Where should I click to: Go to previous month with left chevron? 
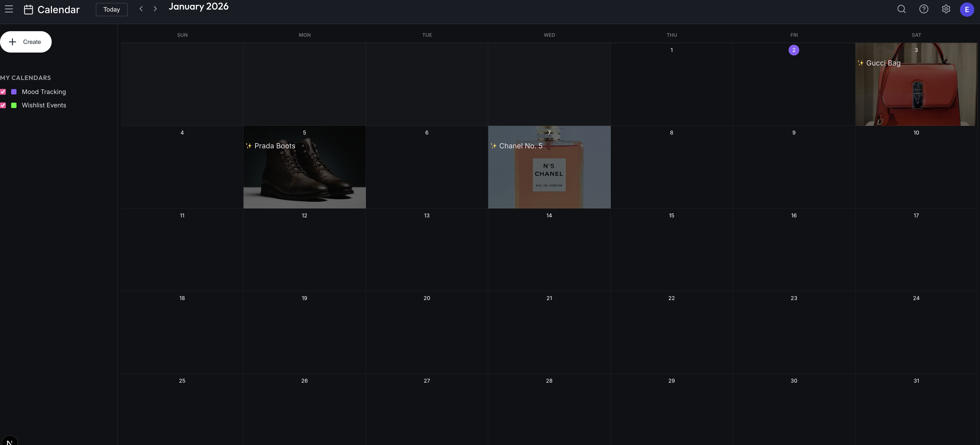pos(141,9)
